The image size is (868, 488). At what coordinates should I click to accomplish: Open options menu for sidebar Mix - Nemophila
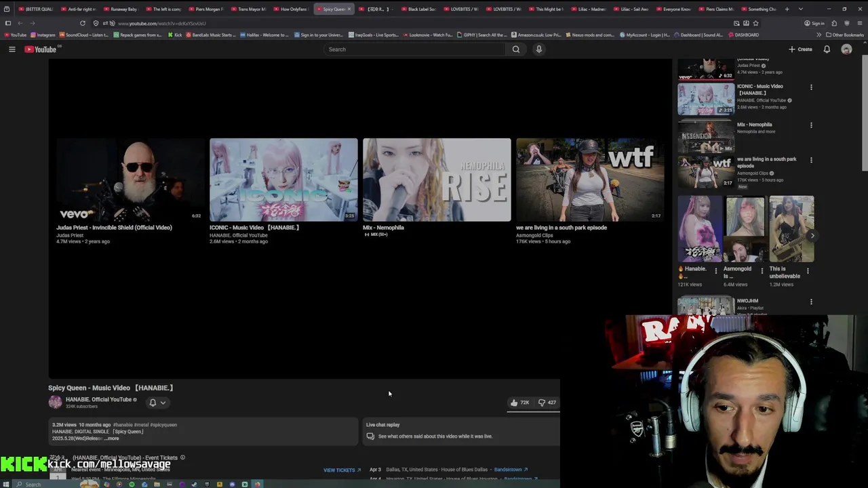pyautogui.click(x=811, y=125)
